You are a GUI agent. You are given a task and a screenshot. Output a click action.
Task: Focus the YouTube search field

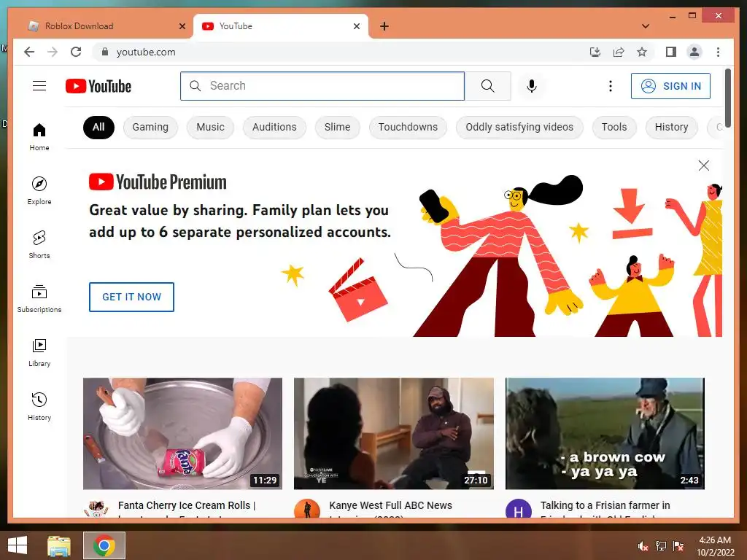322,86
